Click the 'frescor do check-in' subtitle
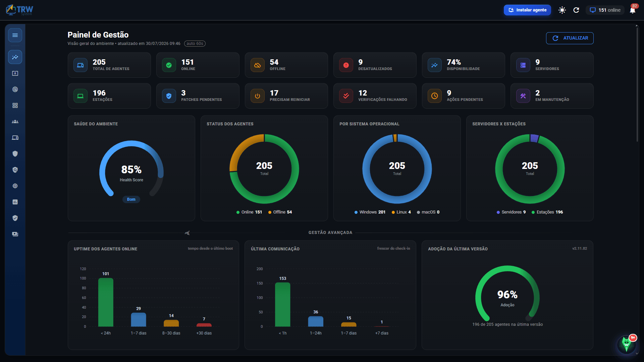The height and width of the screenshot is (362, 644). 393,249
